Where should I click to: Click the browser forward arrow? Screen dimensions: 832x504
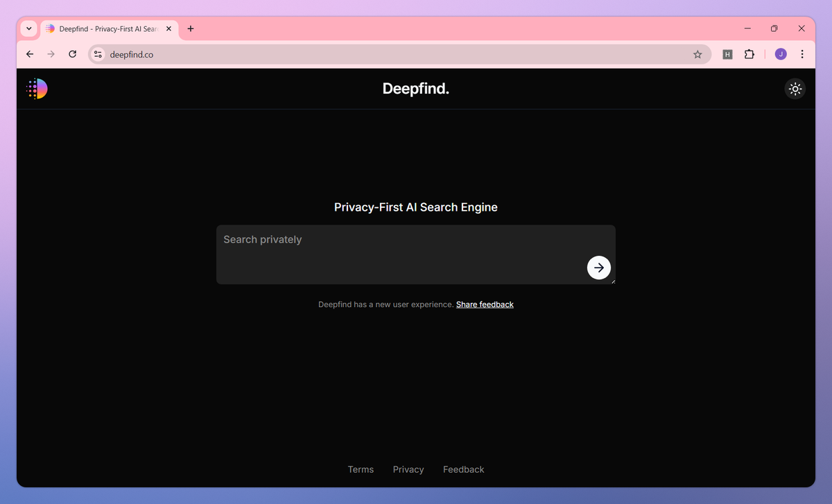(x=51, y=54)
